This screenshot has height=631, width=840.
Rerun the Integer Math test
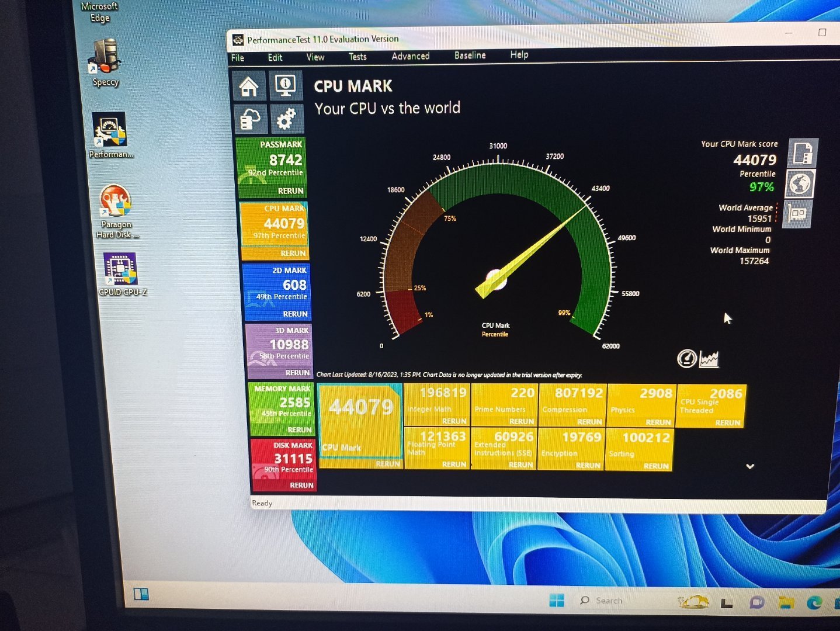pyautogui.click(x=454, y=421)
